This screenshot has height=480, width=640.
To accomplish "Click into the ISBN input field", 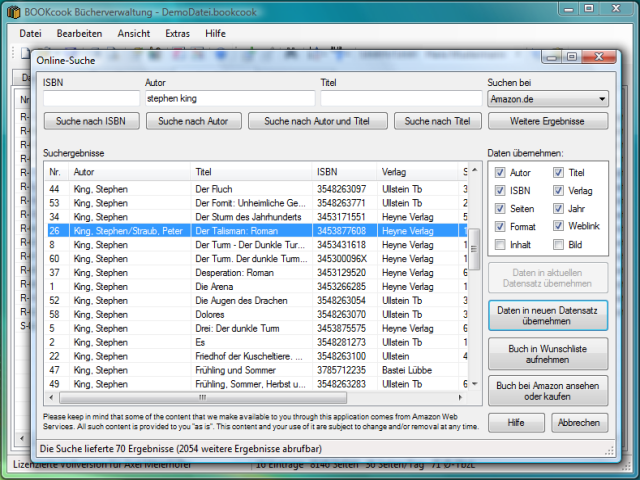I will (91, 99).
